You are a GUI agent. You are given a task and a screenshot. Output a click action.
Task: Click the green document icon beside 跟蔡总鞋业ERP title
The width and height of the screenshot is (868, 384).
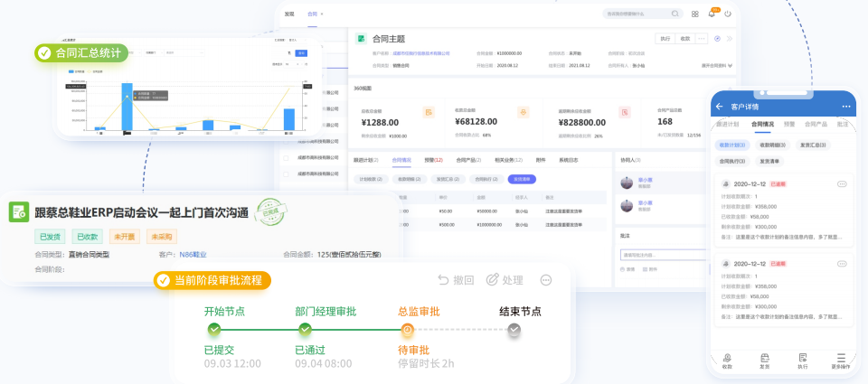click(18, 212)
